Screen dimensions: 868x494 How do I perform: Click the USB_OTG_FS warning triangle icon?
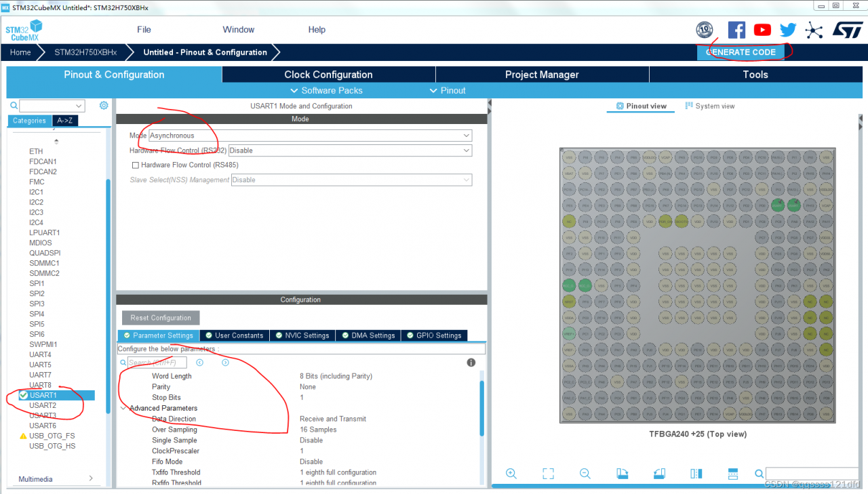[x=23, y=436]
